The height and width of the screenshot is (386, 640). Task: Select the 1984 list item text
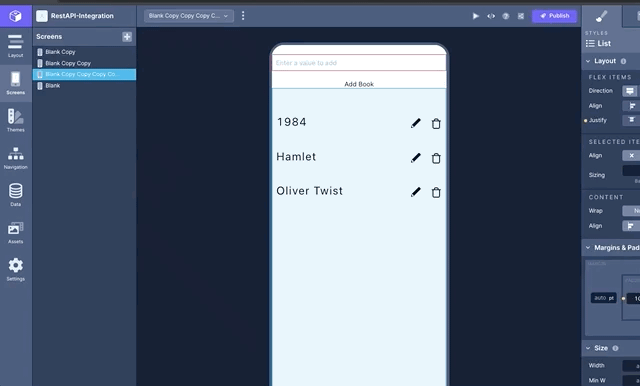[291, 122]
